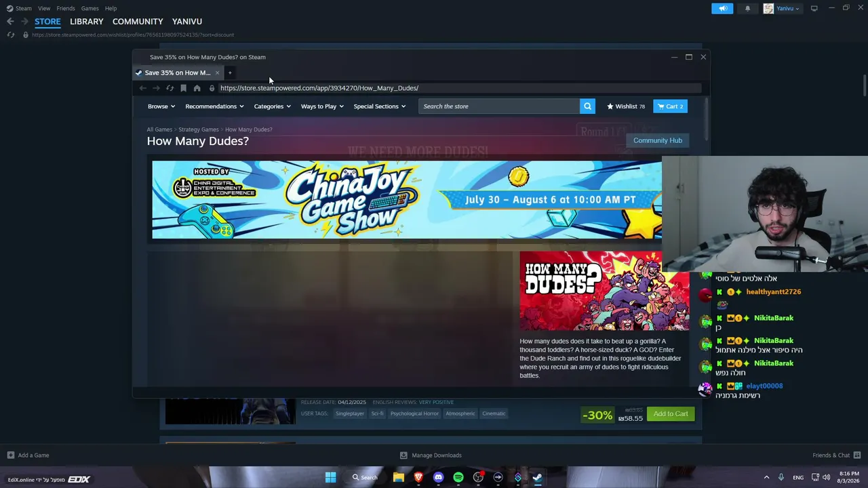Reload the How Many Dudes store page
Screen dimensions: 868x488
coord(170,88)
